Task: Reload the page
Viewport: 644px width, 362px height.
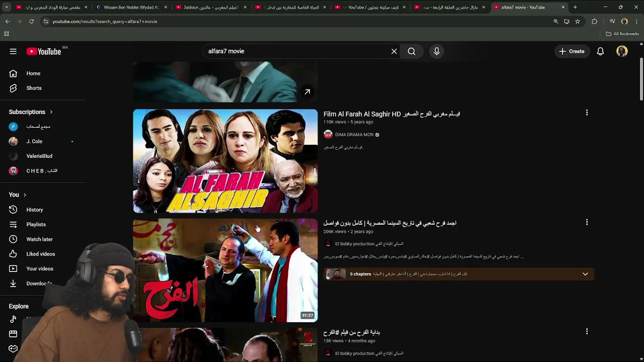Action: pyautogui.click(x=31, y=22)
